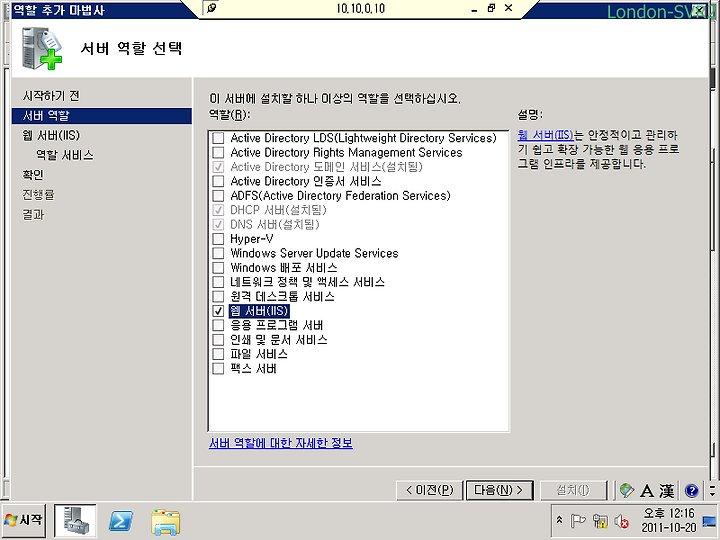Viewport: 720px width, 540px height.
Task: Check the ADFS role checkbox
Action: point(218,196)
